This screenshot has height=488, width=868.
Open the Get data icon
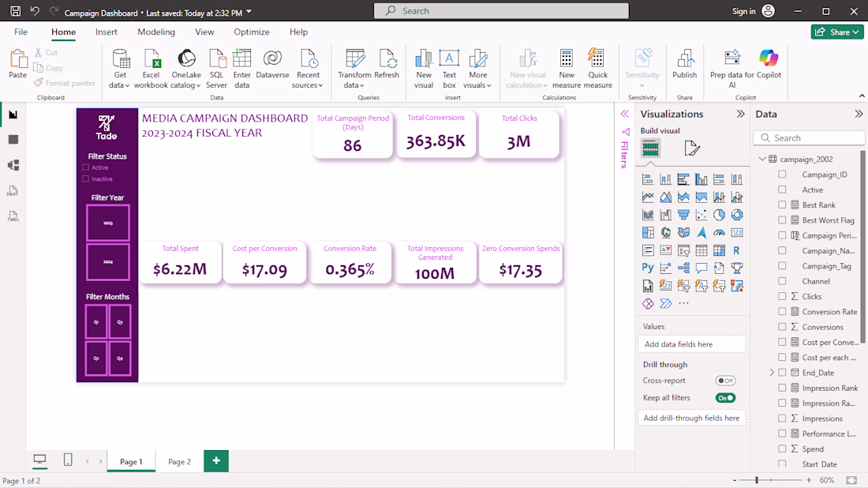point(120,60)
